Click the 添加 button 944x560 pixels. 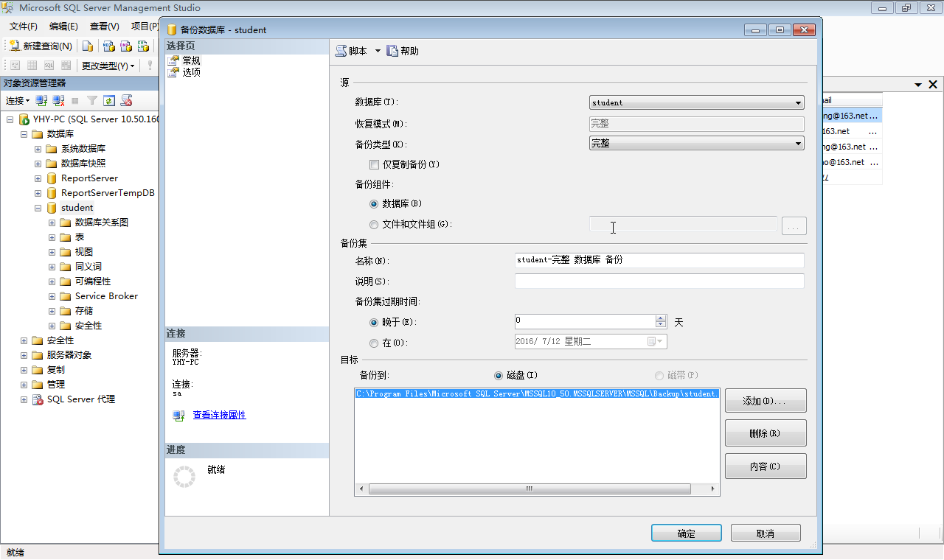pyautogui.click(x=766, y=401)
